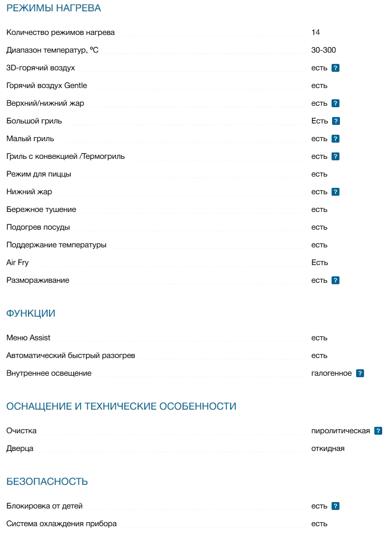Open the Малый гриль help icon
The height and width of the screenshot is (536, 392).
coord(336,139)
